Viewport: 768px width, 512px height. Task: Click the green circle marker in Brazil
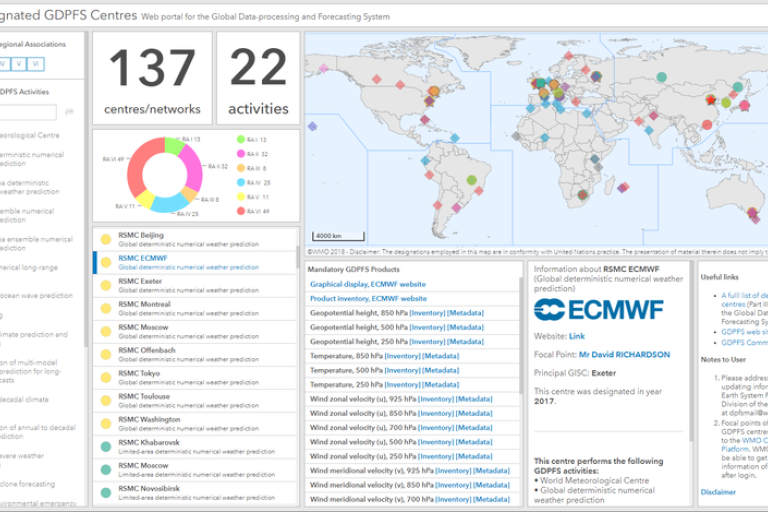click(x=471, y=180)
